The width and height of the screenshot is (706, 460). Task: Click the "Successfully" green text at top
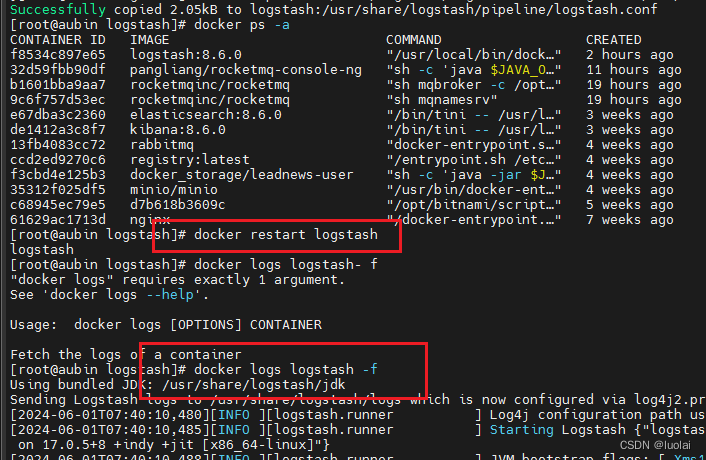pyautogui.click(x=58, y=9)
